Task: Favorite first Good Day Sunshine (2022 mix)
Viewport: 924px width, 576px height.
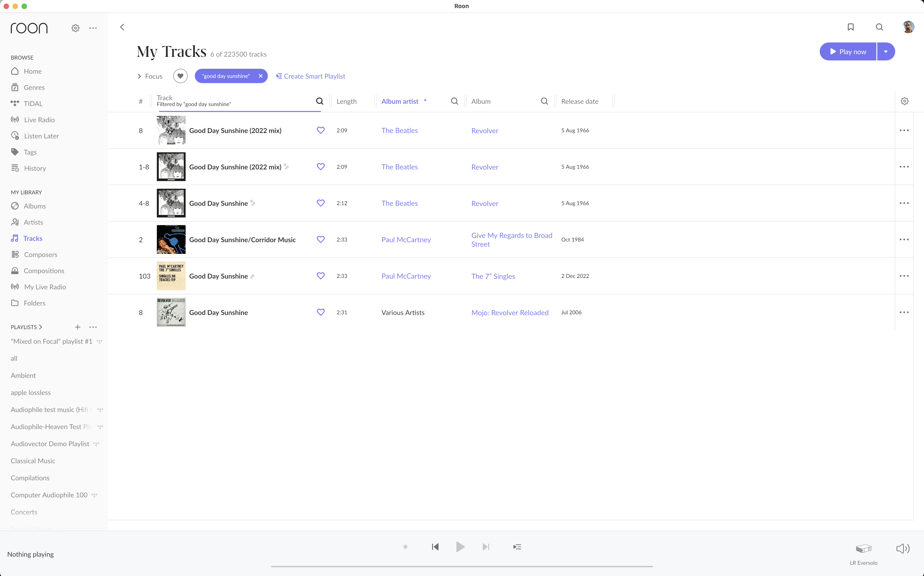Action: pyautogui.click(x=321, y=130)
